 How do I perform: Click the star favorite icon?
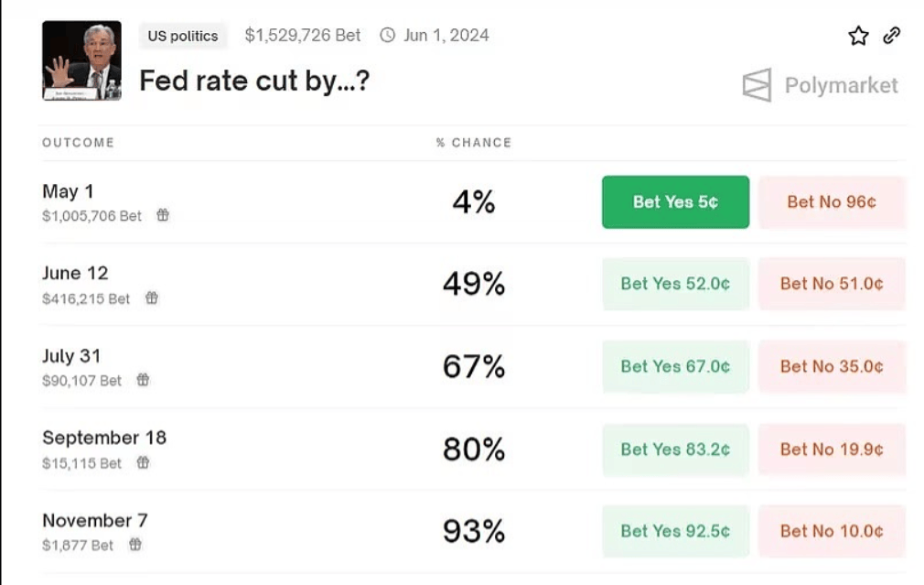858,36
